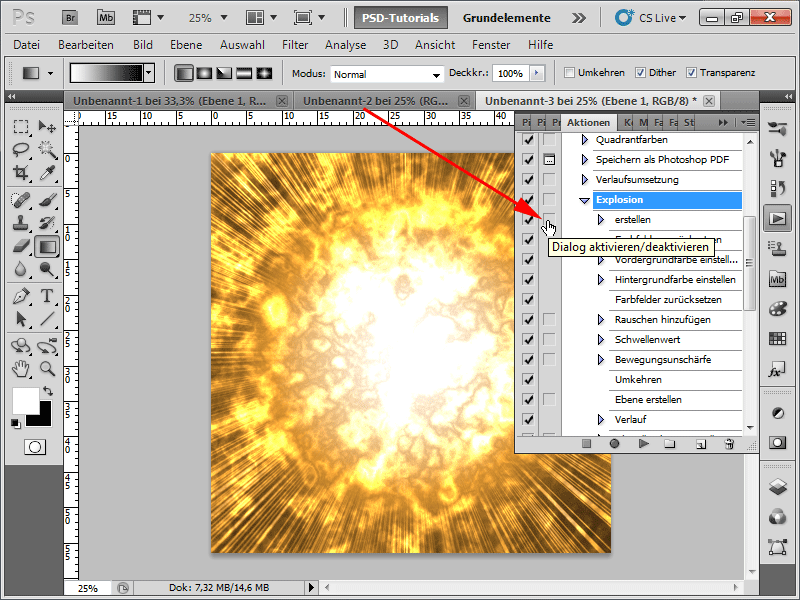The width and height of the screenshot is (800, 600).
Task: Launch Adobe Bridge from top bar
Action: click(x=70, y=18)
